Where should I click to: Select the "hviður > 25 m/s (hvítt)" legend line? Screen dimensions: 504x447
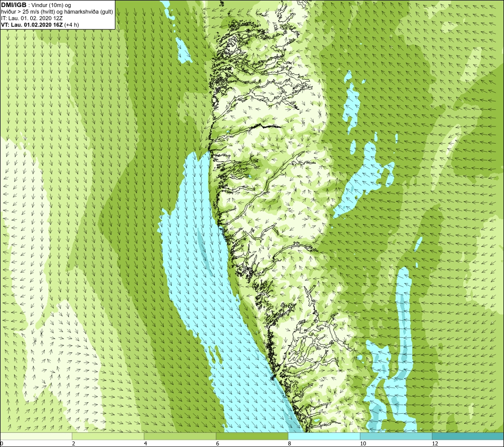pyautogui.click(x=28, y=12)
